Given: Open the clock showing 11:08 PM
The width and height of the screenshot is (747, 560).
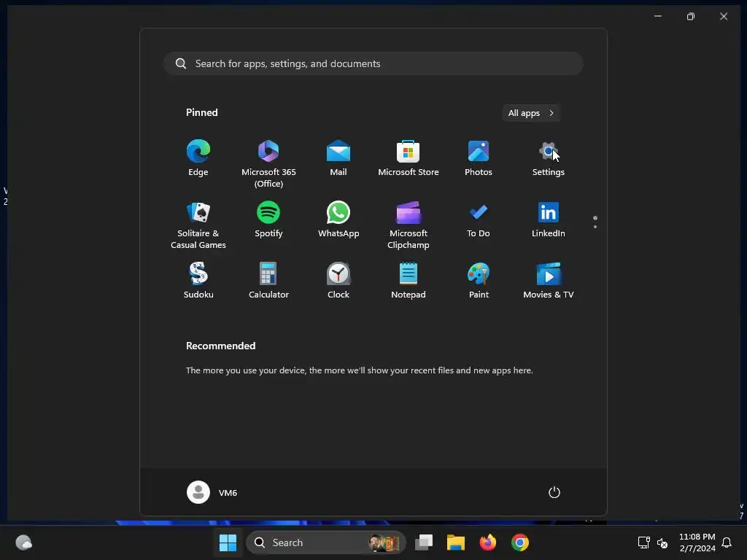Looking at the screenshot, I should coord(697,542).
